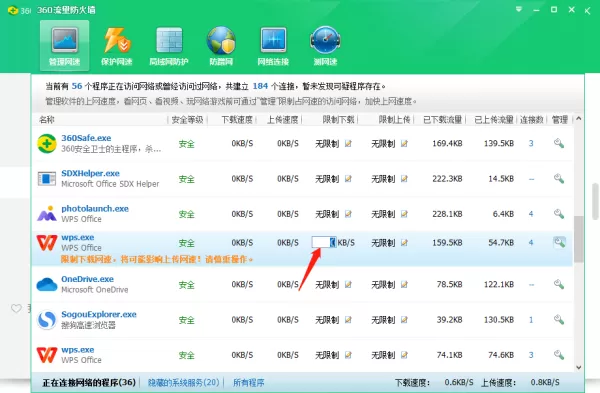The width and height of the screenshot is (600, 393).
Task: Edit upload limit for SogouExplorer.exe
Action: tap(404, 320)
